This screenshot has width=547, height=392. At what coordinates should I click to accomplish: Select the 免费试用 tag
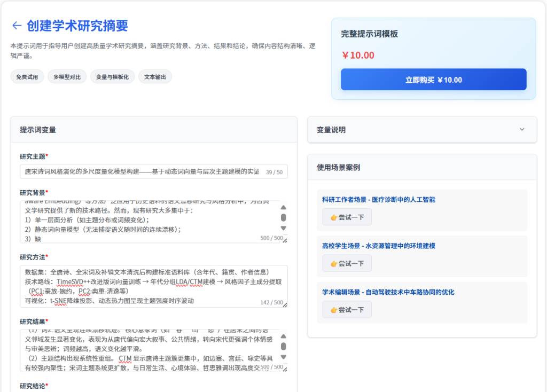[x=27, y=77]
